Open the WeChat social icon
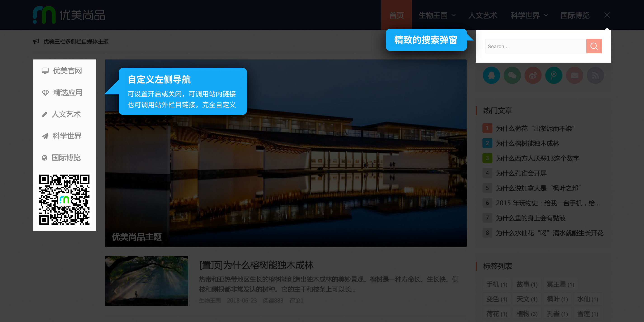The height and width of the screenshot is (322, 644). (512, 75)
